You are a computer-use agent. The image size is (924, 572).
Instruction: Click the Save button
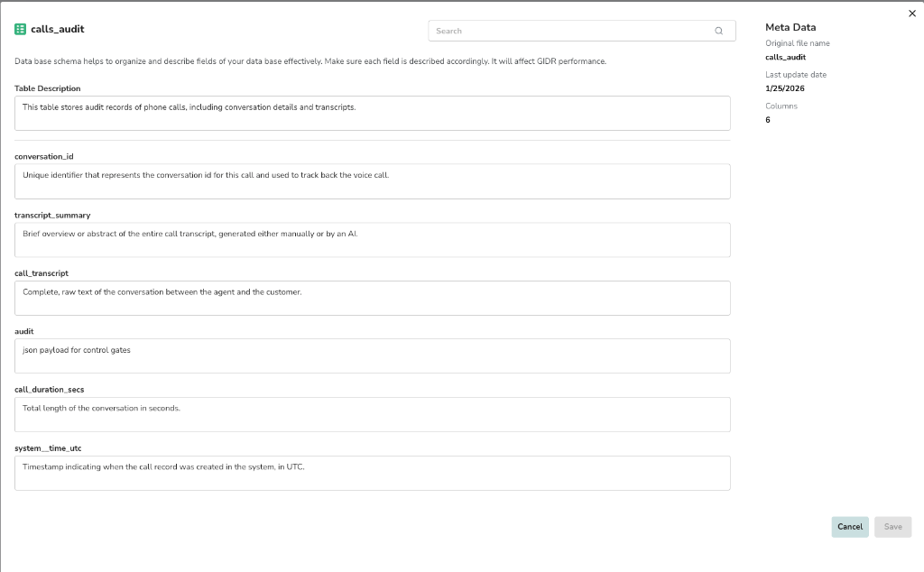892,527
